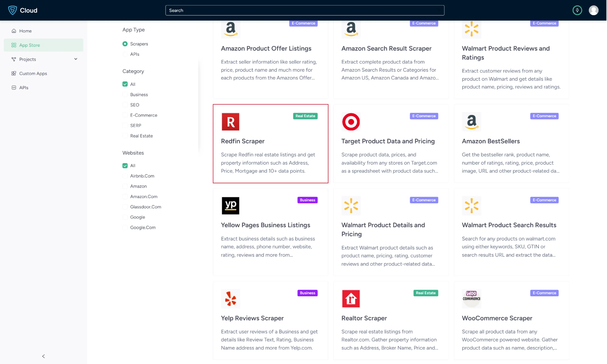The height and width of the screenshot is (364, 607).
Task: Check the Google.Com website filter
Action: point(125,227)
